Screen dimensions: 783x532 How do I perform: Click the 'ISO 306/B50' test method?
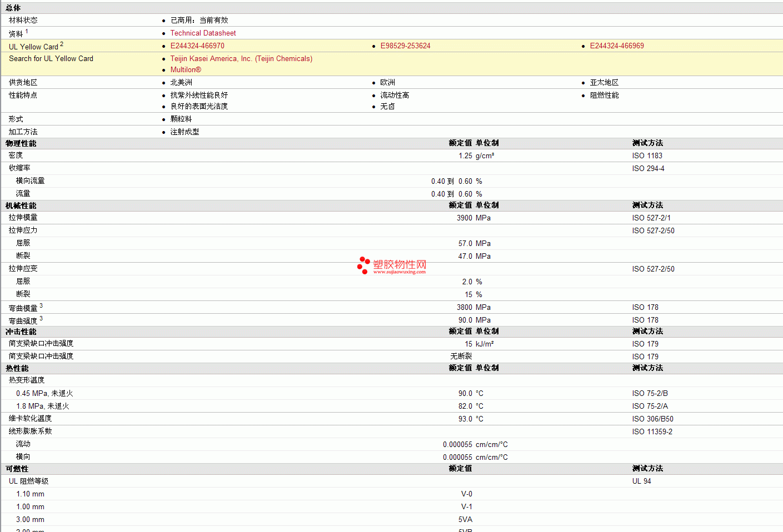point(652,419)
